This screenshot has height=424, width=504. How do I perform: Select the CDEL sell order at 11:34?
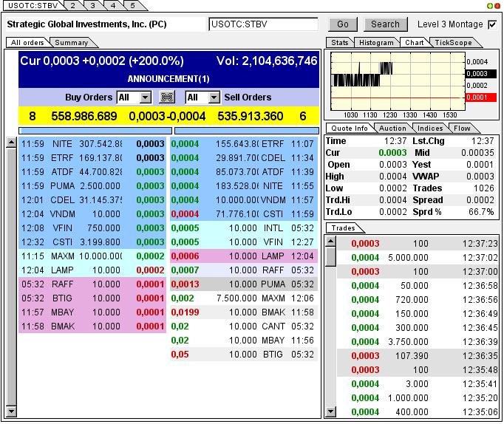pyautogui.click(x=244, y=158)
